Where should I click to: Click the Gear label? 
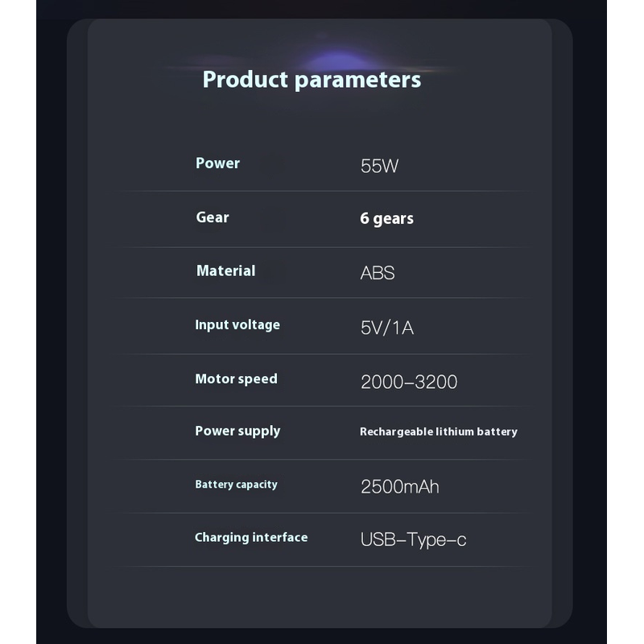[x=213, y=217]
